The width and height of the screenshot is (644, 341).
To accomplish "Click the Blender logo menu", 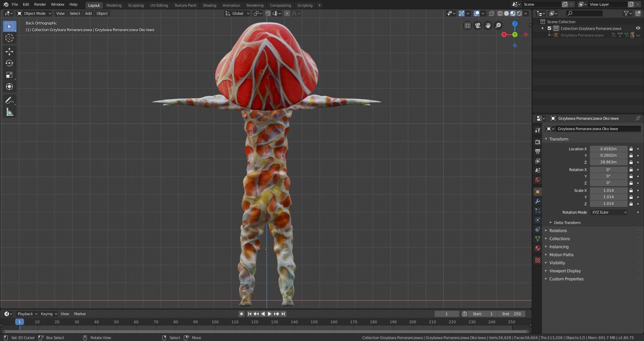I will pos(6,4).
